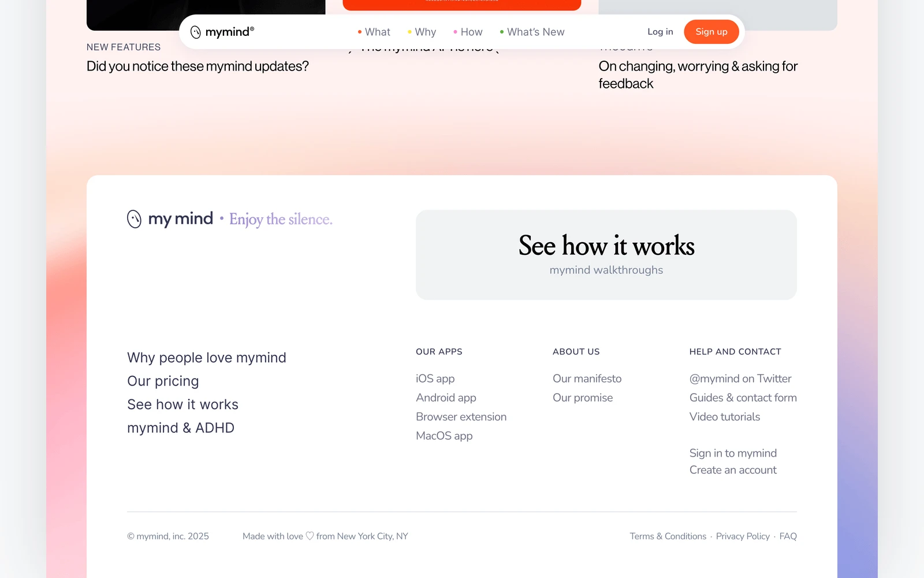Open the FAQ footer link
The width and height of the screenshot is (924, 578).
tap(788, 536)
